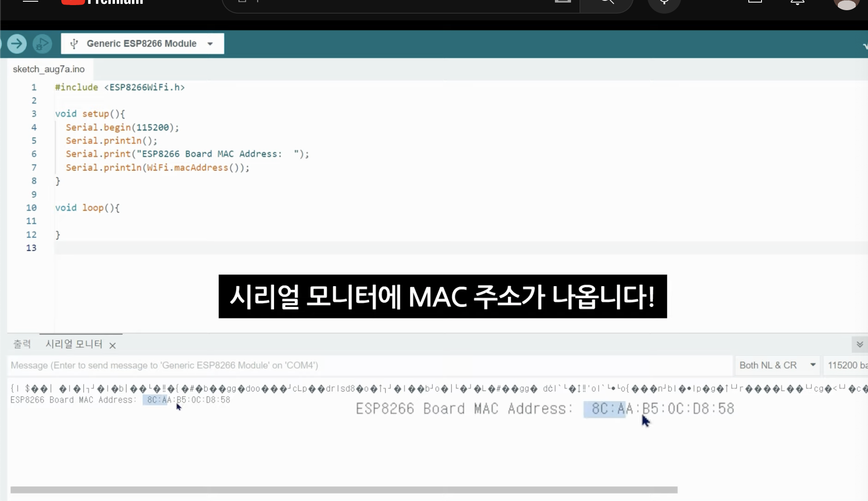Focus the serial Message input field
Screen dimensions: 868x501
(x=369, y=365)
